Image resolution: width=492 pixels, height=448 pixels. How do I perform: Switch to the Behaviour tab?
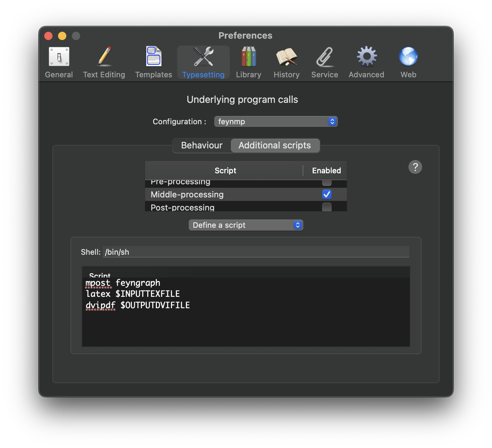click(x=201, y=145)
